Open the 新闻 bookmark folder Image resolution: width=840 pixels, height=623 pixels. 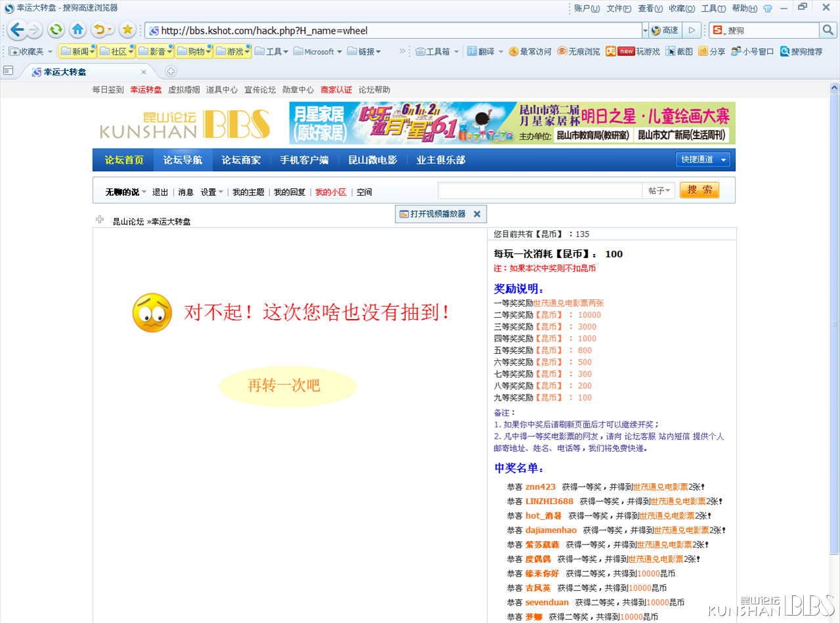pyautogui.click(x=77, y=51)
